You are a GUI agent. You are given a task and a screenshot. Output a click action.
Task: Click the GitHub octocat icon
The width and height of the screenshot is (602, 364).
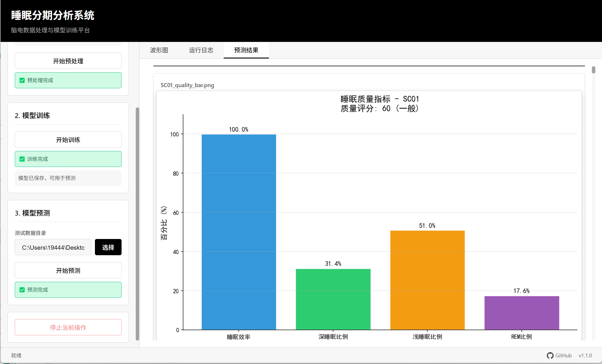(550, 356)
